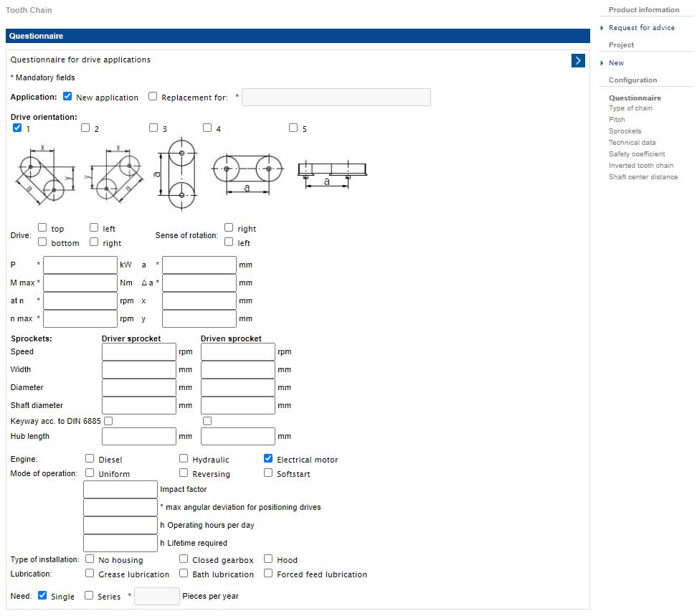Image resolution: width=697 pixels, height=616 pixels.
Task: Toggle Forced feed lubrication option
Action: click(268, 573)
